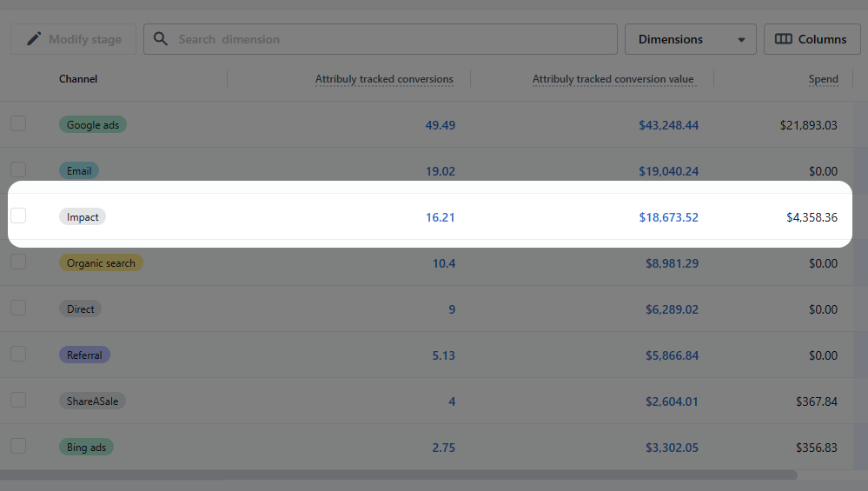Check the Referral row checkbox
This screenshot has width=868, height=491.
18,354
